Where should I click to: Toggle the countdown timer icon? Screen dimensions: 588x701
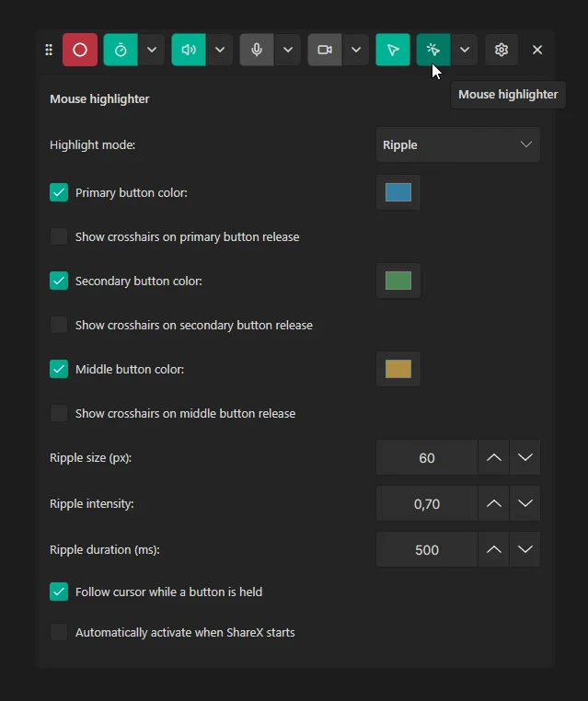tap(121, 50)
